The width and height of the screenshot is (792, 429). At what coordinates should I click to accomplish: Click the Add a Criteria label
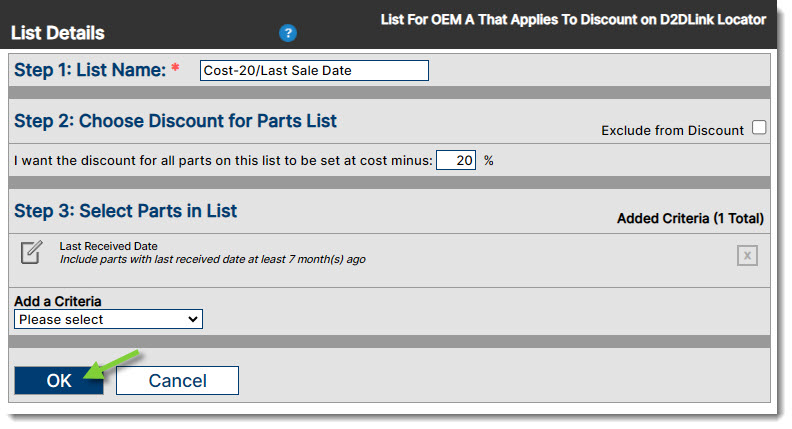click(58, 301)
